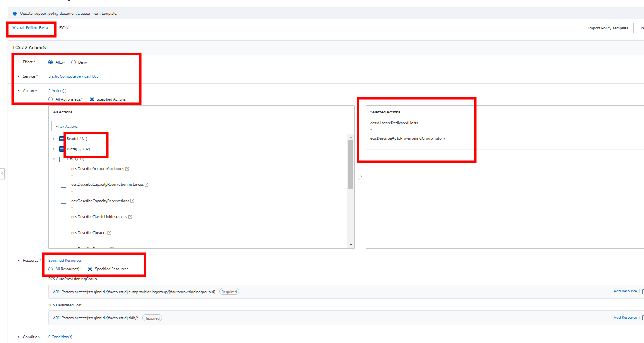Expand the Read actions tree node
Image resolution: width=644 pixels, height=343 pixels.
(54, 139)
